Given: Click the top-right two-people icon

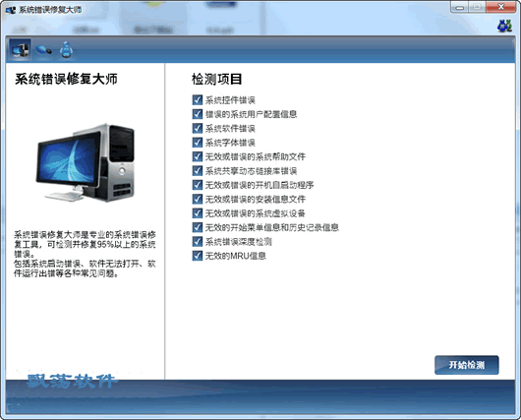Looking at the screenshot, I should 504,26.
